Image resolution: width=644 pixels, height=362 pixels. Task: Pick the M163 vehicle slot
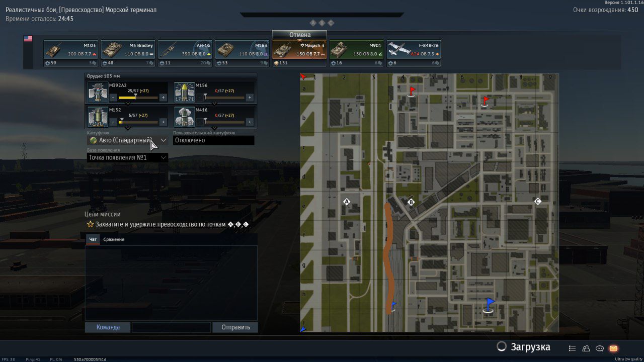242,53
